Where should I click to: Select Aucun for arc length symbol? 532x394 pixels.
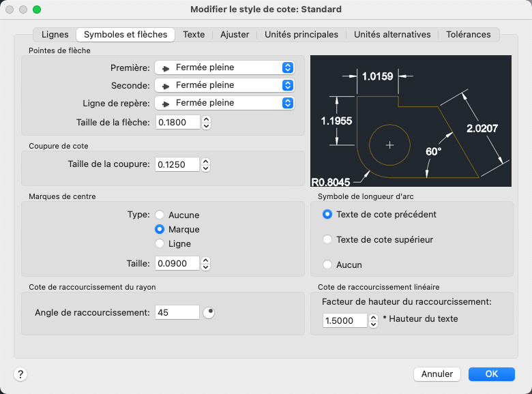pyautogui.click(x=328, y=264)
